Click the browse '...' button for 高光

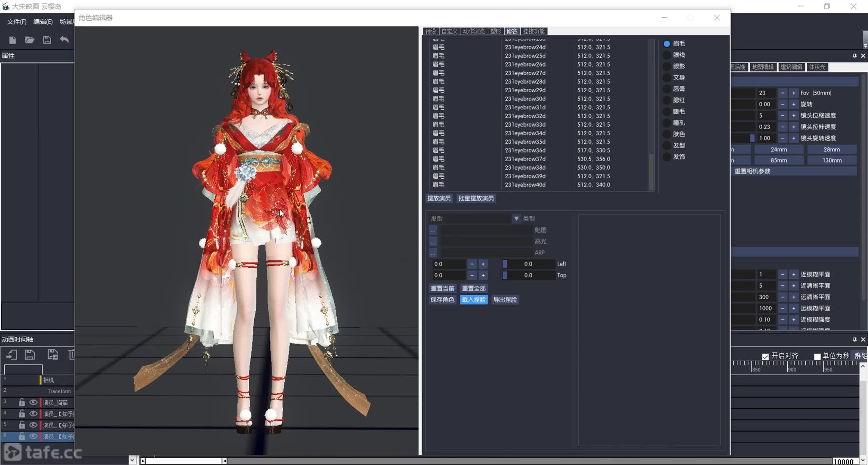[x=433, y=241]
